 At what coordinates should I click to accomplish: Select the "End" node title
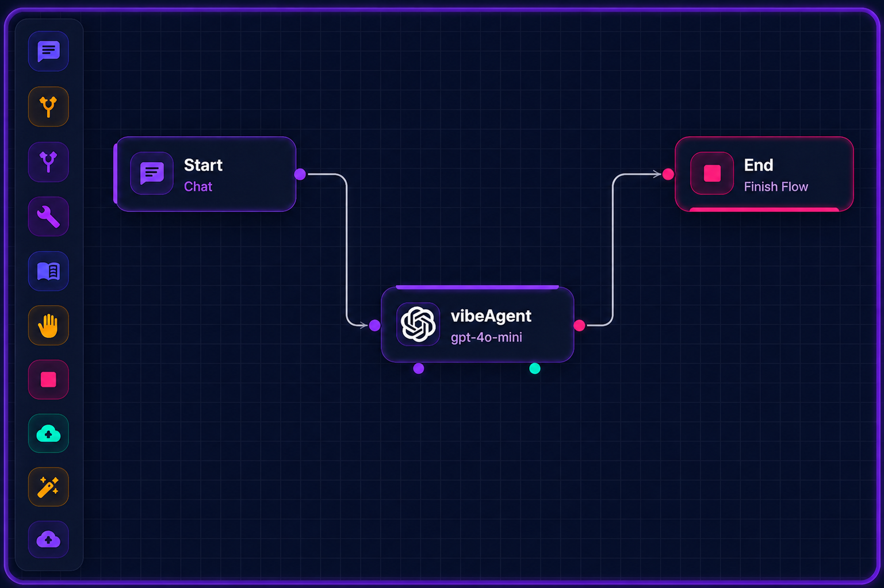pos(759,165)
